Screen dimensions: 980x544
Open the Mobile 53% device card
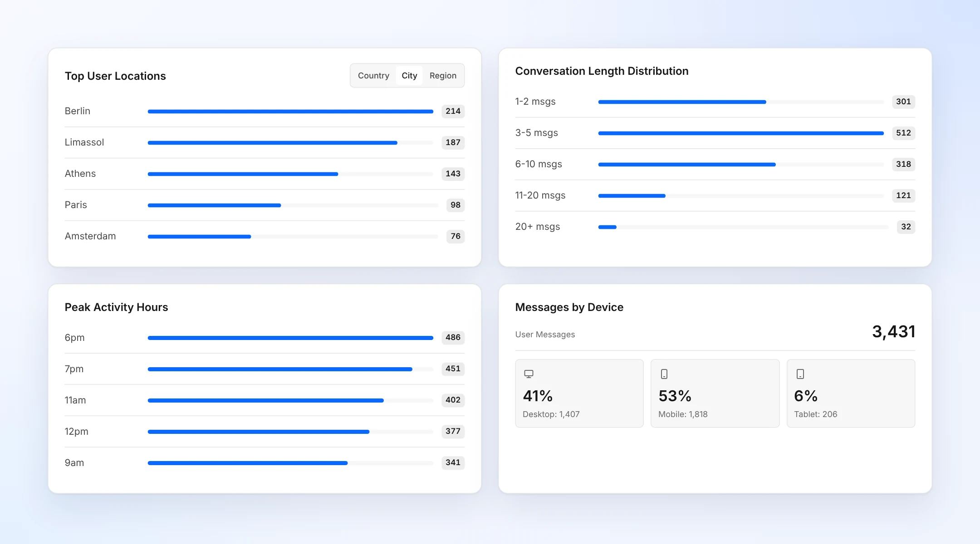click(x=715, y=393)
